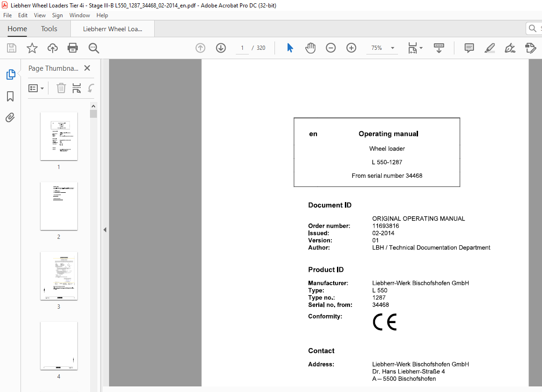Click the search icon at top right
542x392 pixels.
point(533,28)
